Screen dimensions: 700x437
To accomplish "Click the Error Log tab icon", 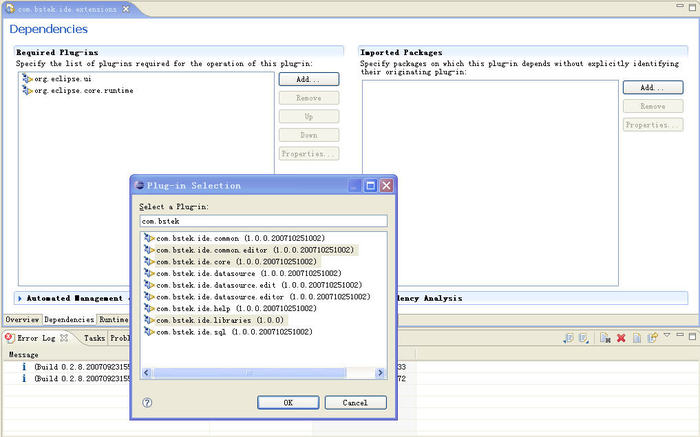I will click(x=9, y=337).
